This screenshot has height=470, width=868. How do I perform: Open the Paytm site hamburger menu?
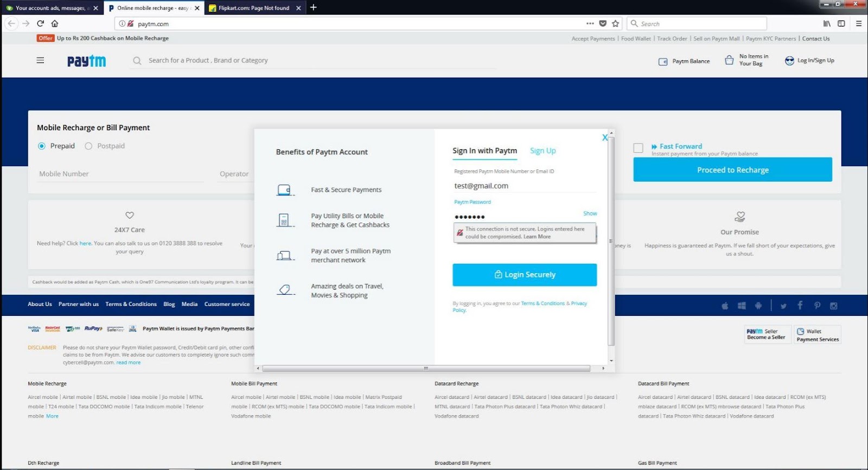(40, 60)
